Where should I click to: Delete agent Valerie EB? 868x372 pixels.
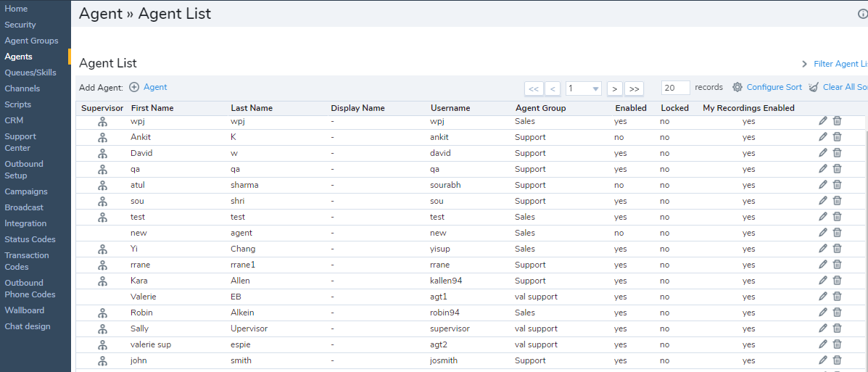(837, 297)
